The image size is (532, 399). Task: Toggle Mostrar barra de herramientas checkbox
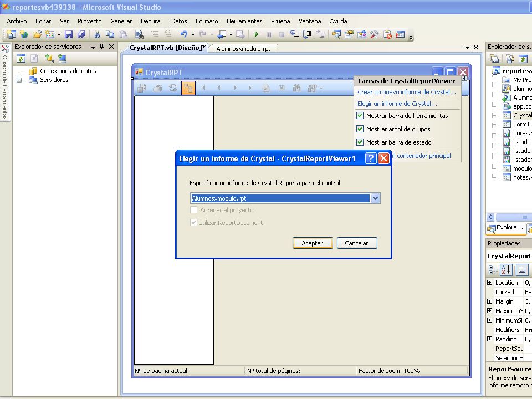360,116
